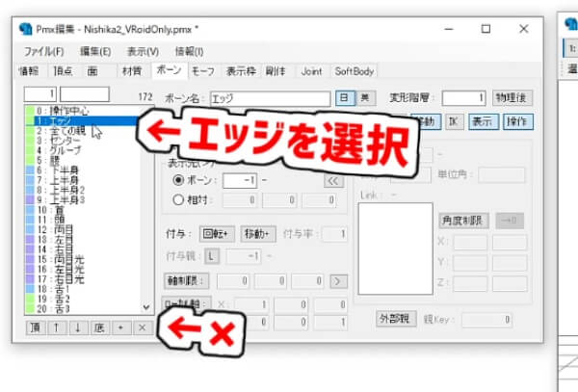The height and width of the screenshot is (392, 578).
Task: Click the move-to-bottom 底 button
Action: click(x=99, y=327)
